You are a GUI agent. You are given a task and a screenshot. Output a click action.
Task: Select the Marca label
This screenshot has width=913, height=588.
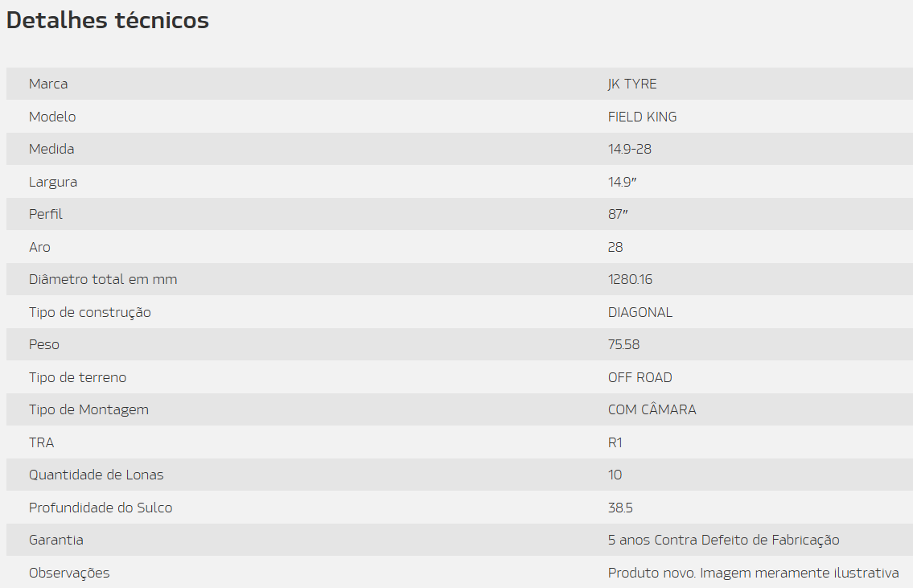[48, 84]
